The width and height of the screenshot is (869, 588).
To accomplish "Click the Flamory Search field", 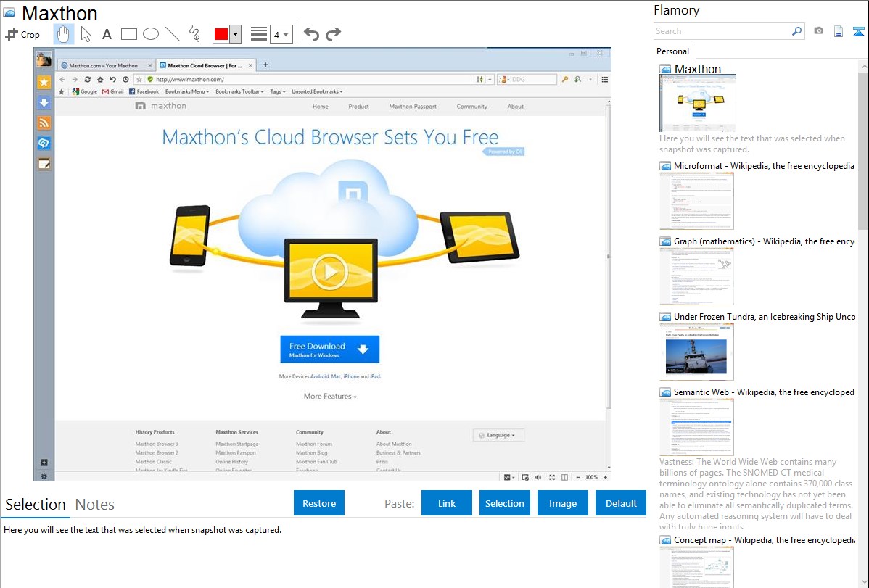I will click(x=722, y=31).
